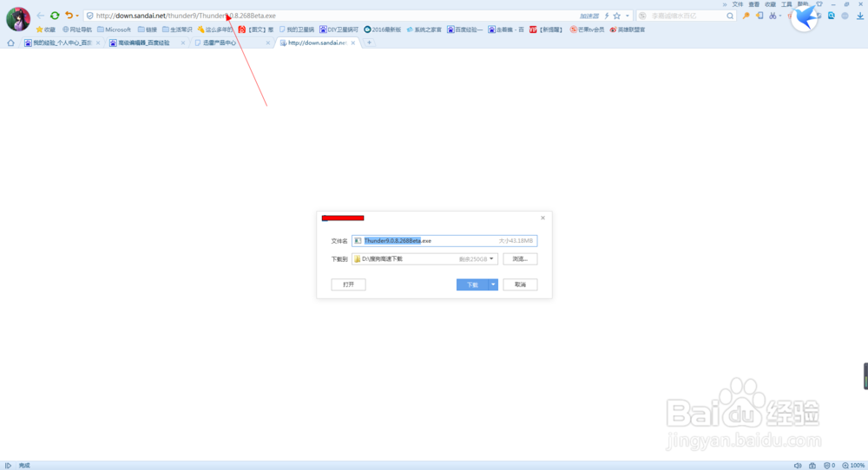Click the home icon on the tab bar
The width and height of the screenshot is (868, 470).
point(10,42)
